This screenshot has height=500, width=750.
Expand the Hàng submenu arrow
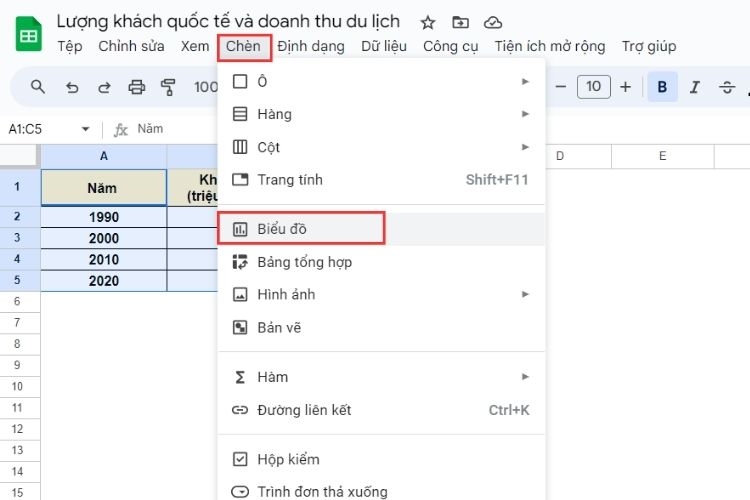[x=525, y=114]
